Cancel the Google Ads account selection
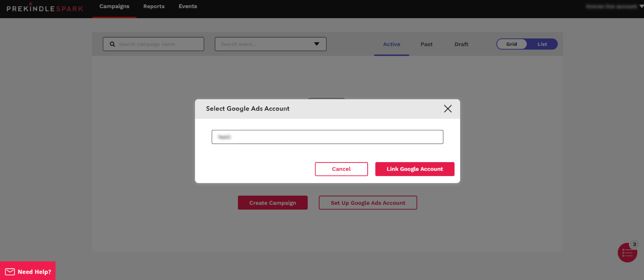Image resolution: width=644 pixels, height=280 pixels. tap(341, 169)
